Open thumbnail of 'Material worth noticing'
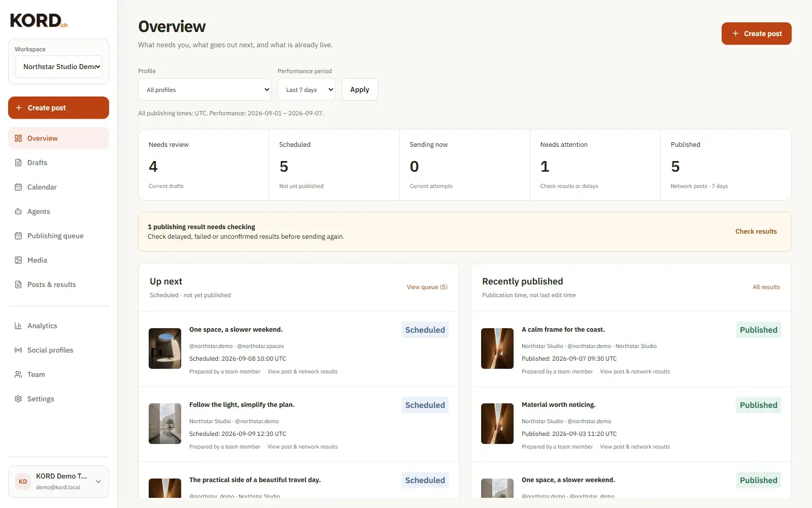812x508 pixels. pyautogui.click(x=497, y=424)
